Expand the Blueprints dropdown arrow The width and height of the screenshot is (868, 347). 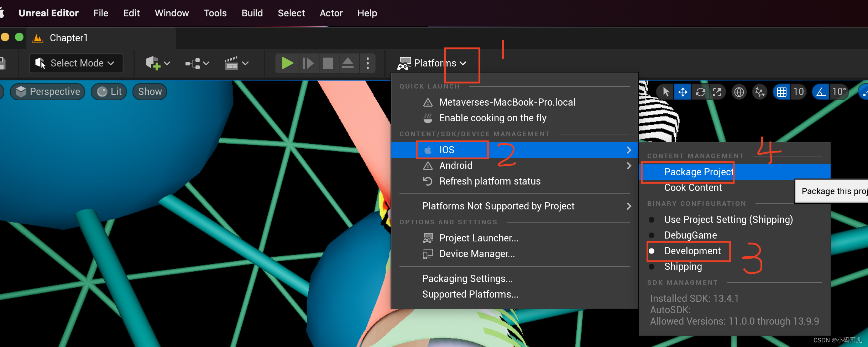206,63
